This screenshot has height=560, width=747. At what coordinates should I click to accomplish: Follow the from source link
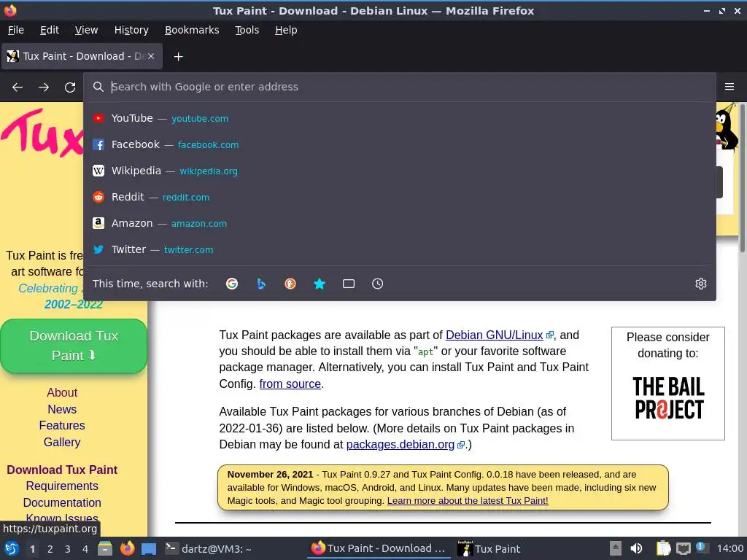(x=290, y=384)
